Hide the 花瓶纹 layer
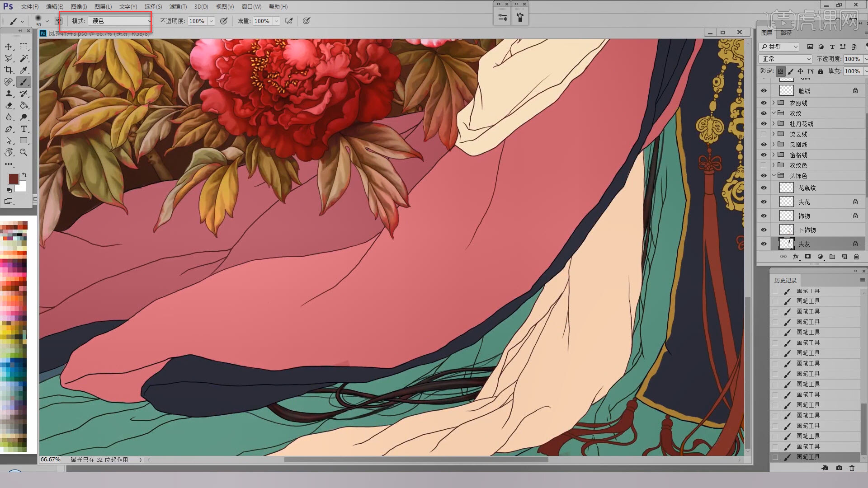The image size is (868, 488). pos(764,188)
